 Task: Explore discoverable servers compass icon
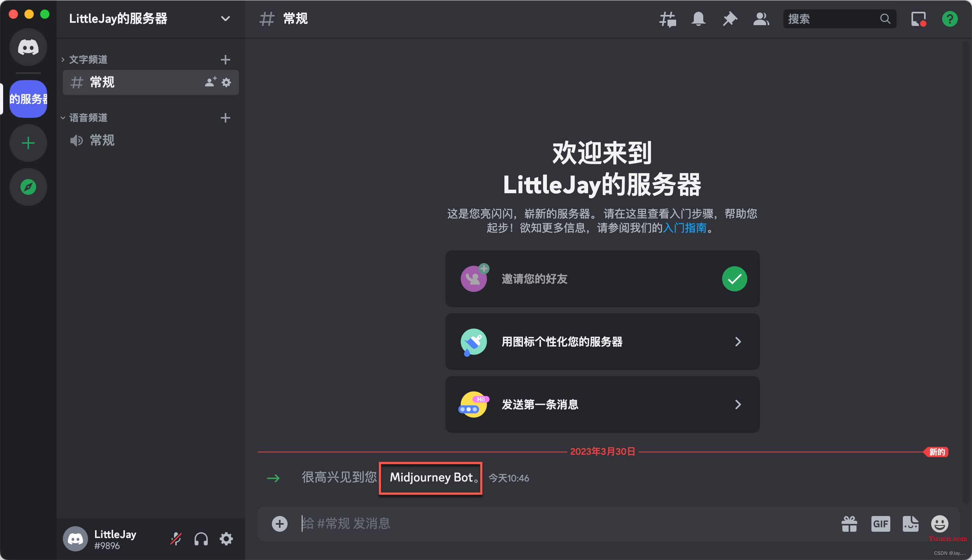[28, 187]
